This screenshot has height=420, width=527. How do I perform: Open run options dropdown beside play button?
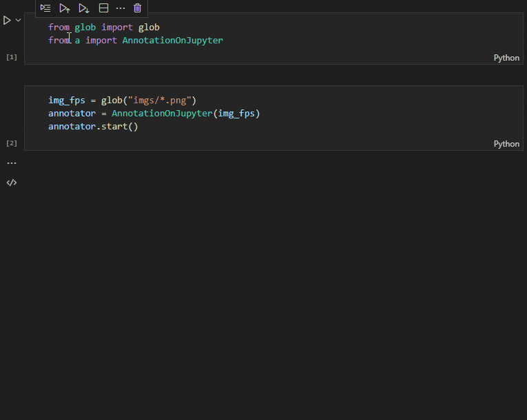click(18, 20)
